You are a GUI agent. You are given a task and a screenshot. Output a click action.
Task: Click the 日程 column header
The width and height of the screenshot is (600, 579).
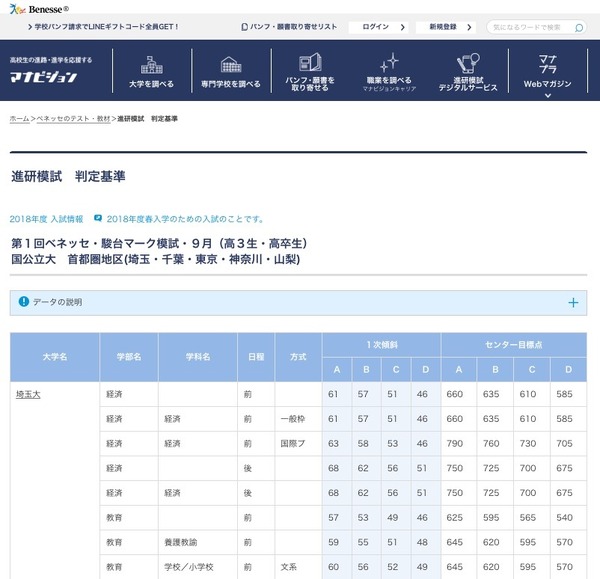256,357
